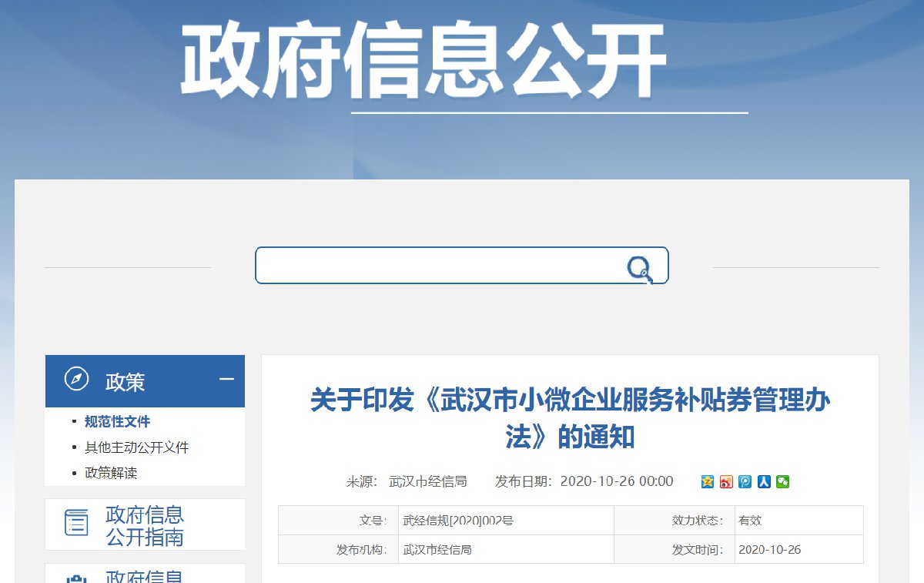
Task: Click the 有效 status value
Action: pos(750,521)
